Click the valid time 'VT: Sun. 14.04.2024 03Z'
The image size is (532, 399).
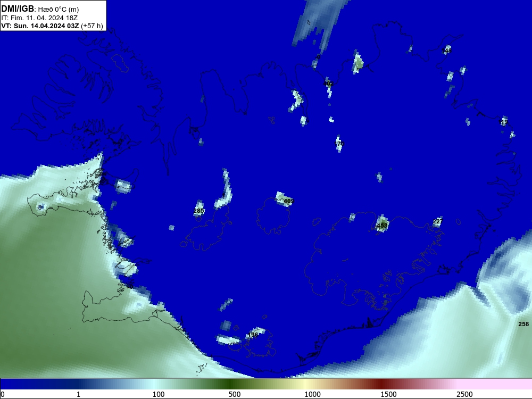pos(40,26)
